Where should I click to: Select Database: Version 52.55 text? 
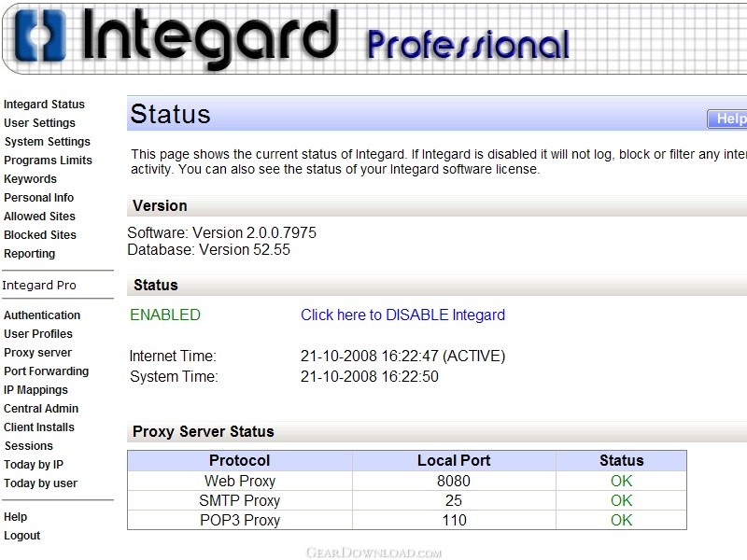[x=208, y=249]
